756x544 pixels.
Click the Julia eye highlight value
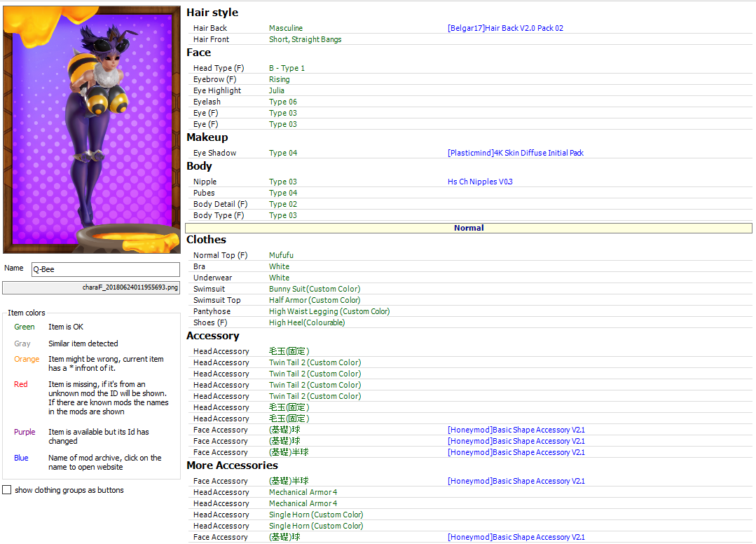pyautogui.click(x=276, y=90)
